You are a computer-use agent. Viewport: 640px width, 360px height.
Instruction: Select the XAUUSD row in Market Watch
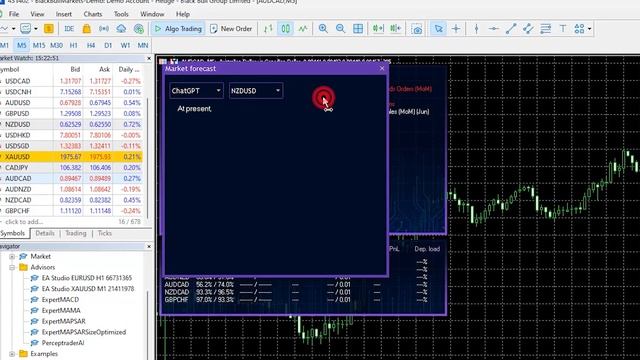point(71,157)
